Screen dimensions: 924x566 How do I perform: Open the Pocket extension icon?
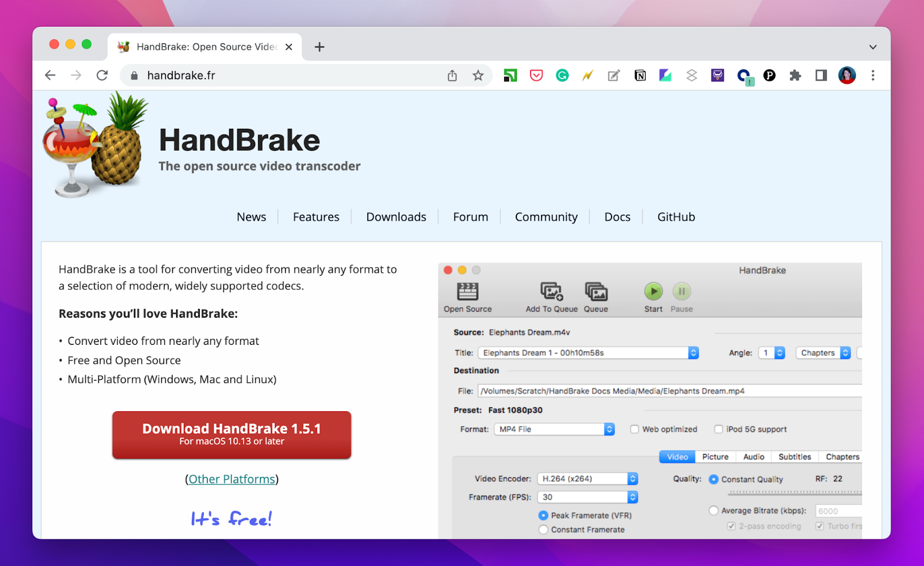coord(536,75)
